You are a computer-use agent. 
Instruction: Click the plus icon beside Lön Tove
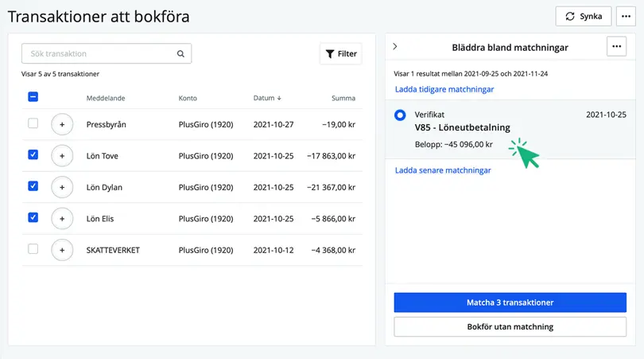click(x=62, y=155)
